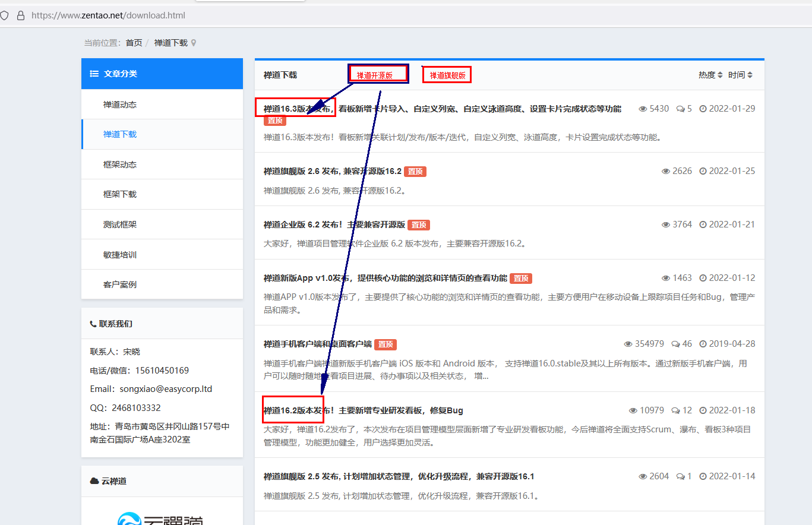Viewport: 812px width, 525px height.
Task: Click the eye icon beside 2626 views
Action: (666, 171)
